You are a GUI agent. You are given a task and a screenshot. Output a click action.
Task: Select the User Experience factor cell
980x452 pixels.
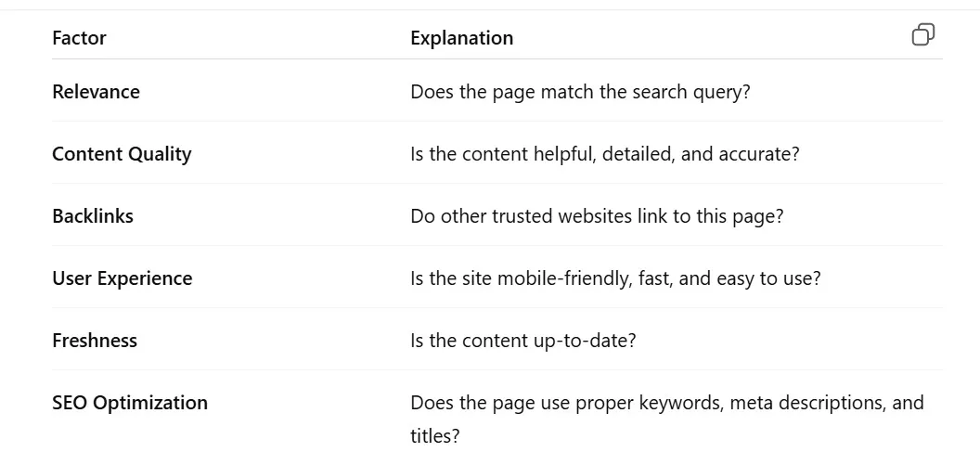point(122,278)
